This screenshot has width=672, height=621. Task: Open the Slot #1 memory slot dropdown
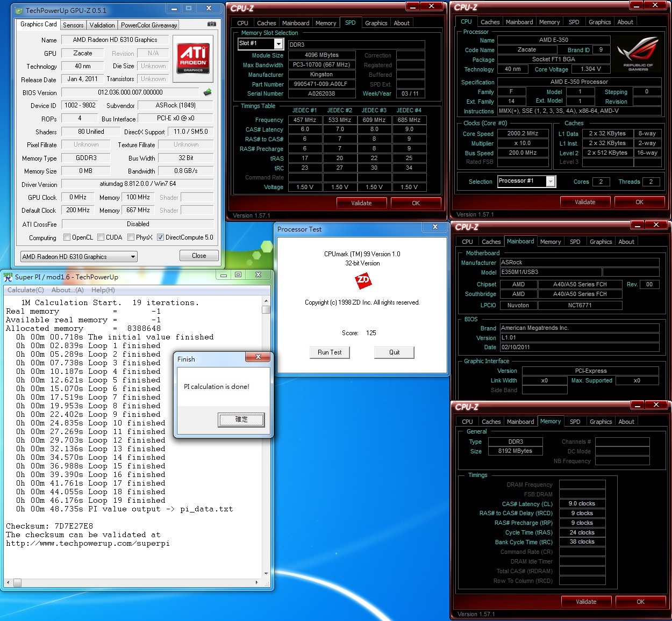point(260,44)
